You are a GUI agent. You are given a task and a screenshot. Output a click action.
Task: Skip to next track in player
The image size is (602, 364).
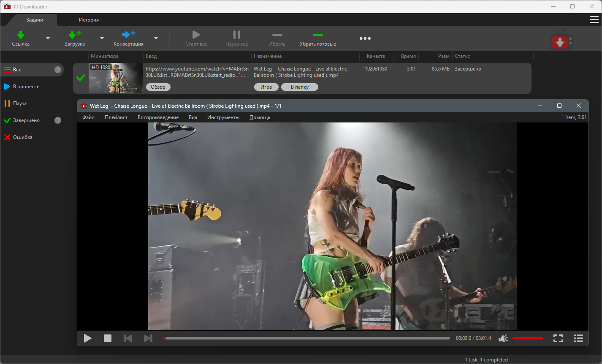click(148, 338)
